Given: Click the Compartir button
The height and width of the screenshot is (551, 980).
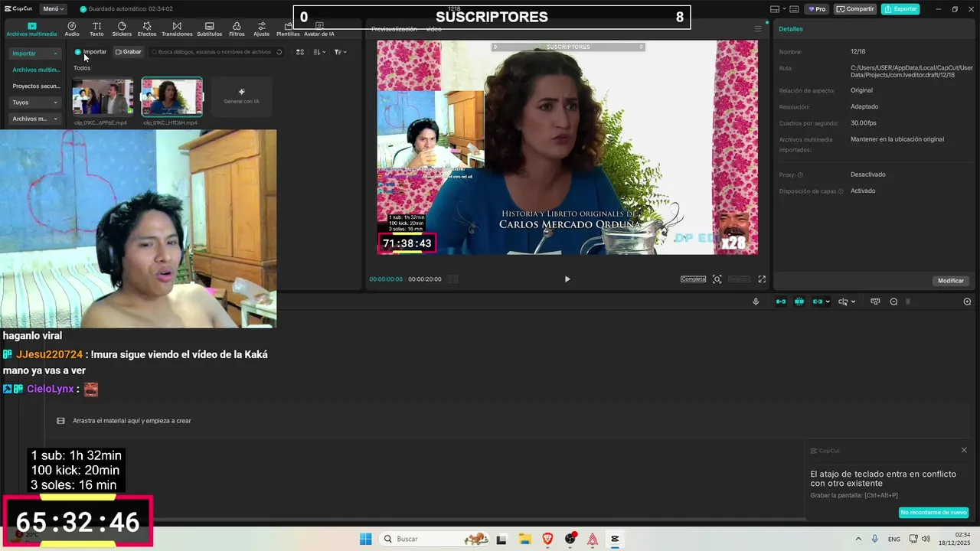Looking at the screenshot, I should (856, 9).
